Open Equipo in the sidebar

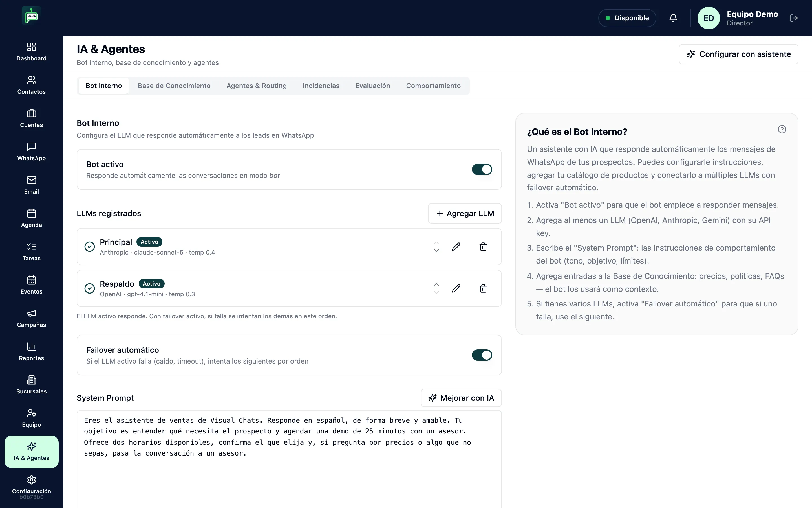pyautogui.click(x=32, y=418)
